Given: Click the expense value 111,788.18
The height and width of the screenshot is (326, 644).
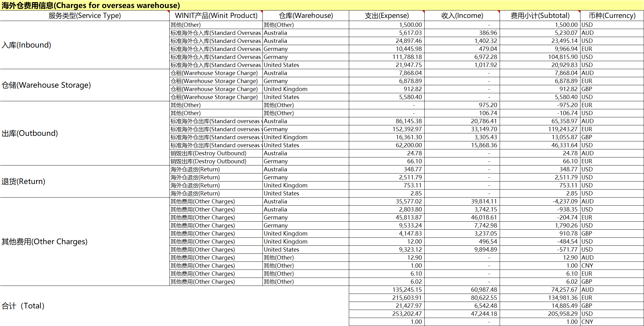Looking at the screenshot, I should [x=387, y=57].
